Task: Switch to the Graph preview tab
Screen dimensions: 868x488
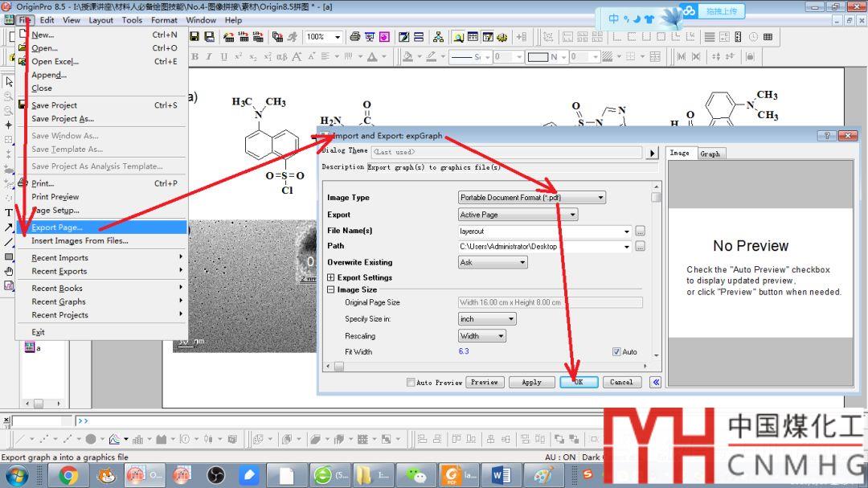Action: [710, 154]
